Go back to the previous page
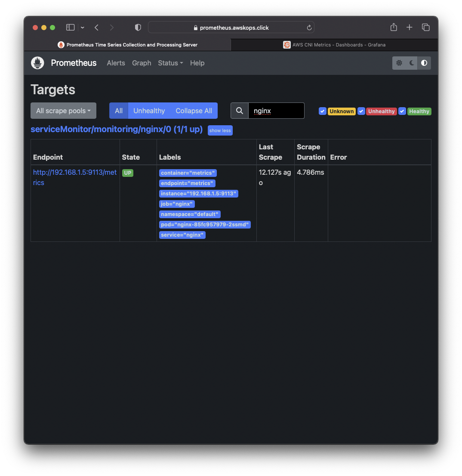The height and width of the screenshot is (476, 462). pos(96,28)
